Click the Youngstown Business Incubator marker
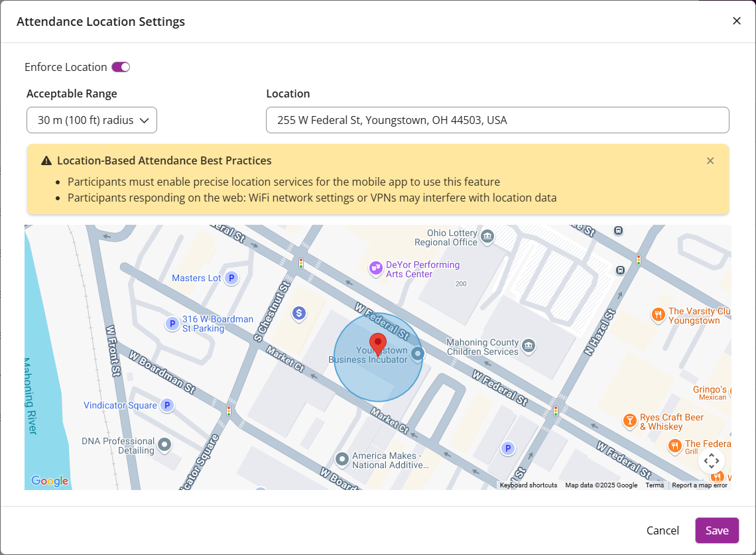Screen dimensions: 756x555 pyautogui.click(x=418, y=354)
